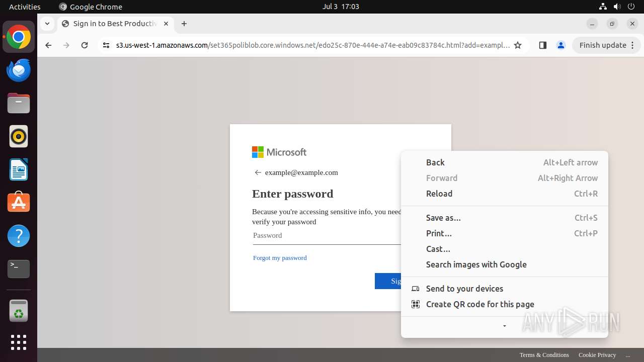The image size is (644, 362).
Task: Open Ubuntu Software store
Action: coord(19,203)
